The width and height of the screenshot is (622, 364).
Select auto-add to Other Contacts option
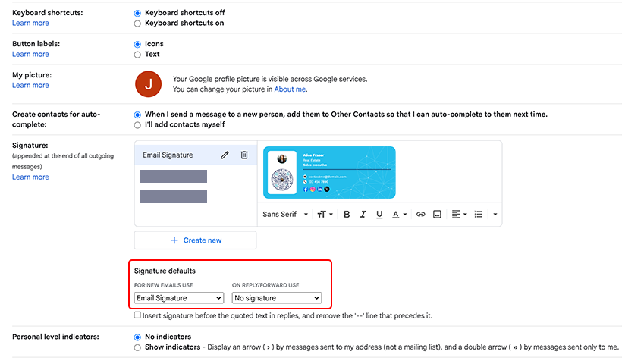137,115
